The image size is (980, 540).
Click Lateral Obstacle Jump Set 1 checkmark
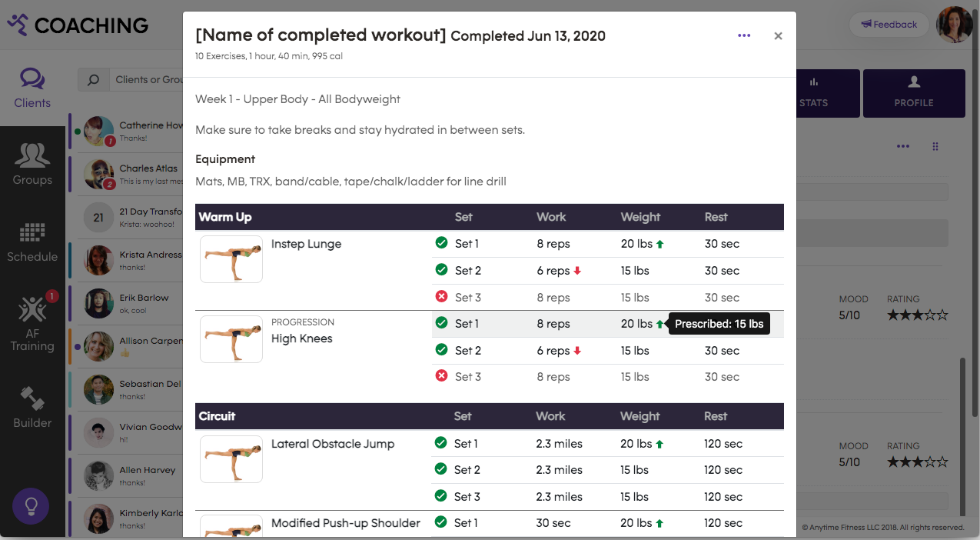pyautogui.click(x=440, y=443)
